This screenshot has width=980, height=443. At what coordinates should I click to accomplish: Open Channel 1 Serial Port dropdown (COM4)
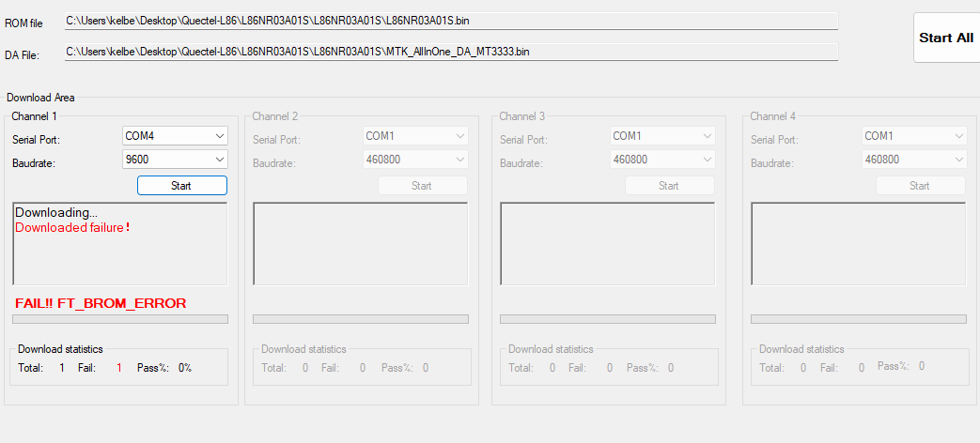(x=175, y=136)
